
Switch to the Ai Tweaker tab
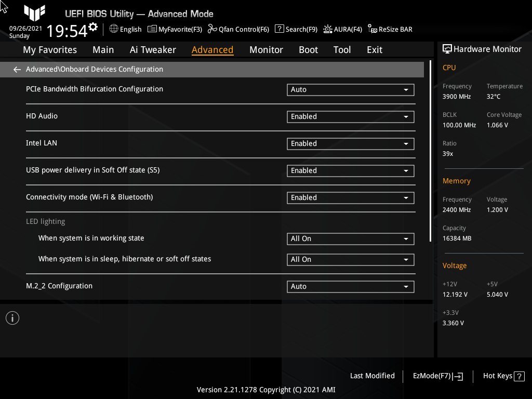click(153, 49)
